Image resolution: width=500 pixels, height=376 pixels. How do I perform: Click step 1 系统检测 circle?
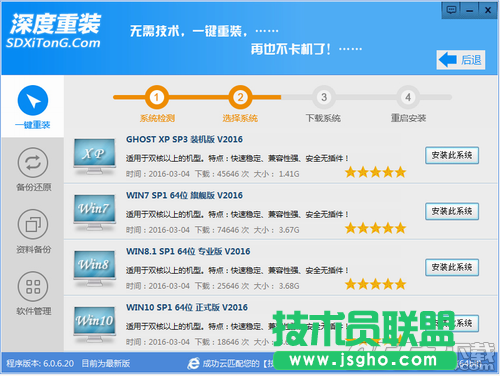tap(156, 97)
